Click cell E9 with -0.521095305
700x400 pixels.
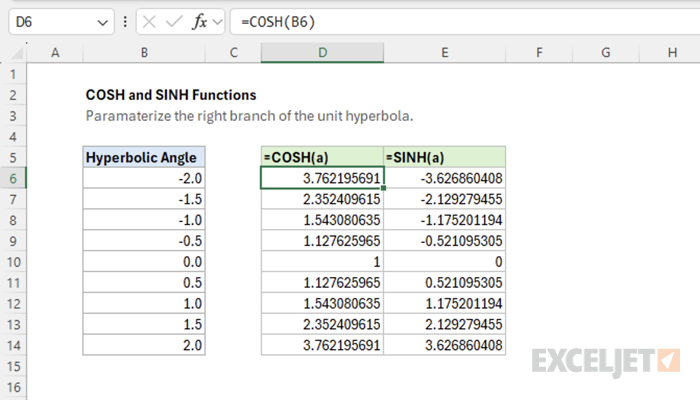(445, 241)
